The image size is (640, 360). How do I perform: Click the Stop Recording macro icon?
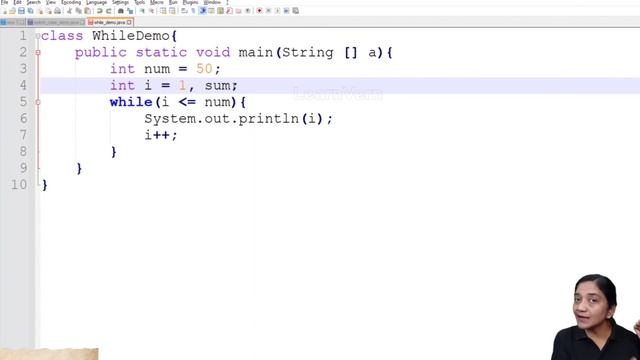[268, 11]
